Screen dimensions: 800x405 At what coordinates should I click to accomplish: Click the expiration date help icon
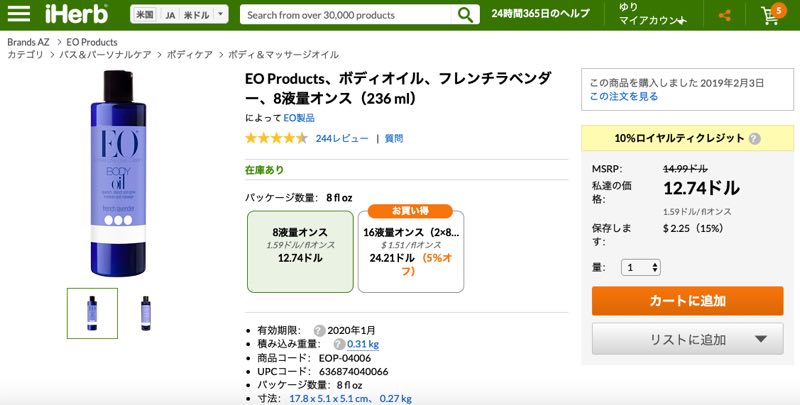(x=319, y=330)
